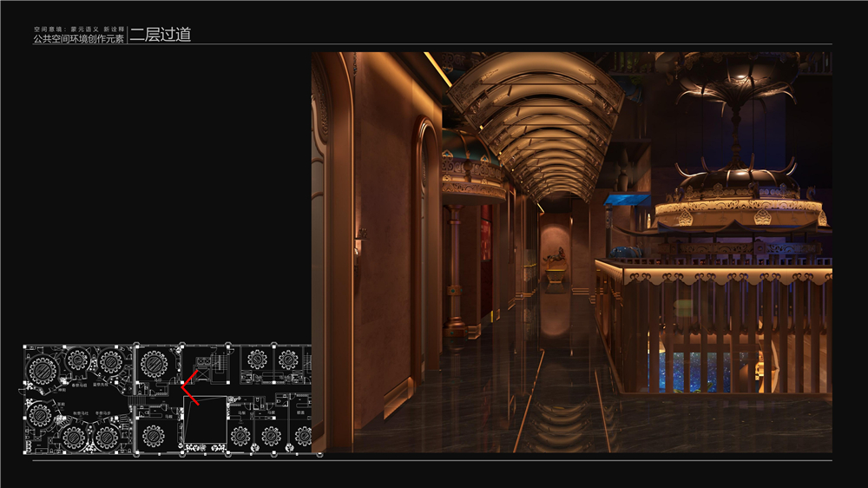Click the small header text 空间意境
Image resolution: width=868 pixels, height=488 pixels.
click(x=45, y=29)
